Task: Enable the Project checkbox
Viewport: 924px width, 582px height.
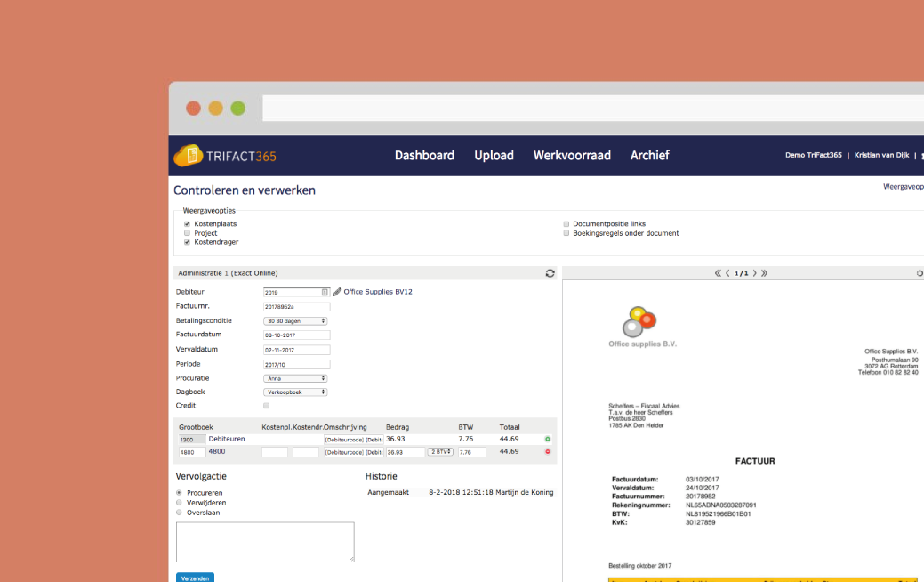Action: [x=188, y=233]
